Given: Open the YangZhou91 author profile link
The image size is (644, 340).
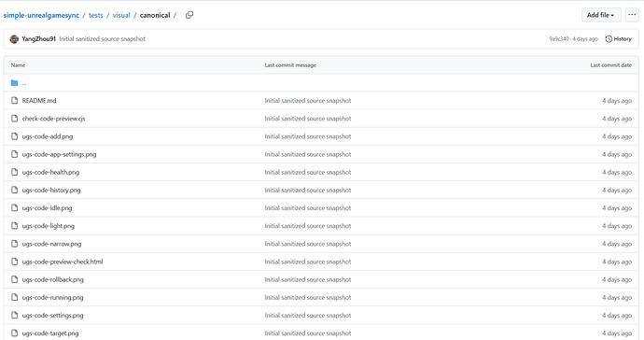Looking at the screenshot, I should 38,39.
